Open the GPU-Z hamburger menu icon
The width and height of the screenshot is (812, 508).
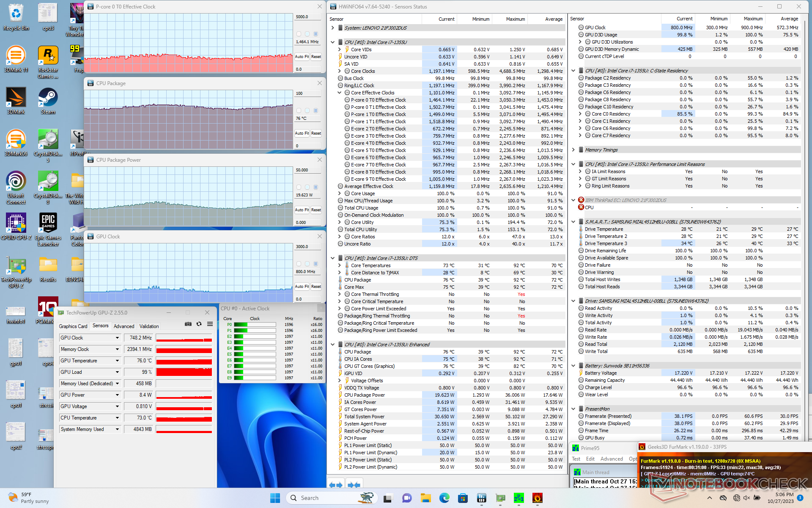tap(210, 324)
